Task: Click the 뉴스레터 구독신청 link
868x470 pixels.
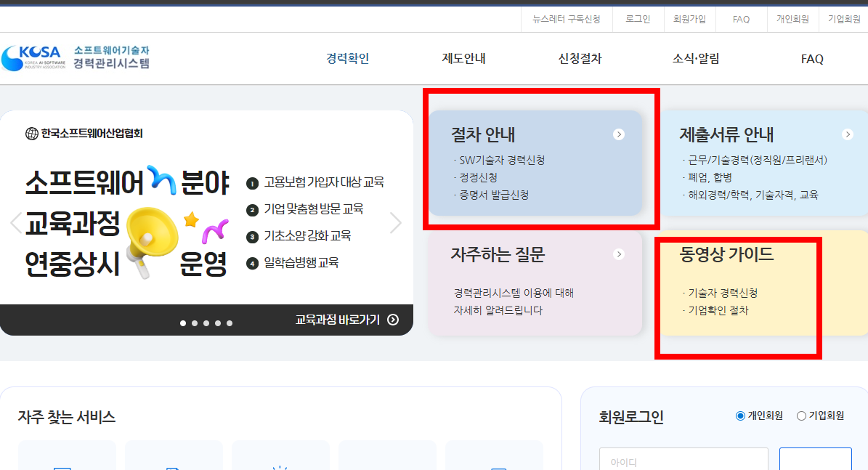Action: tap(567, 19)
